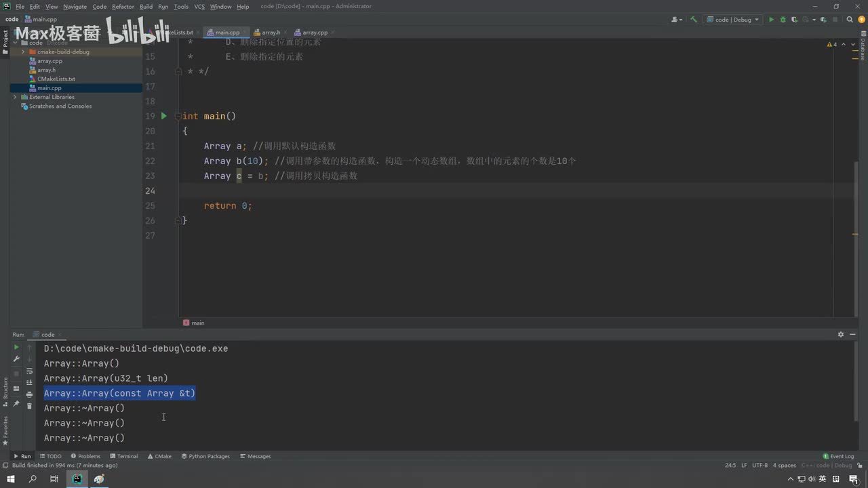Open the TODO tool window
This screenshot has height=488, width=868.
pos(50,456)
